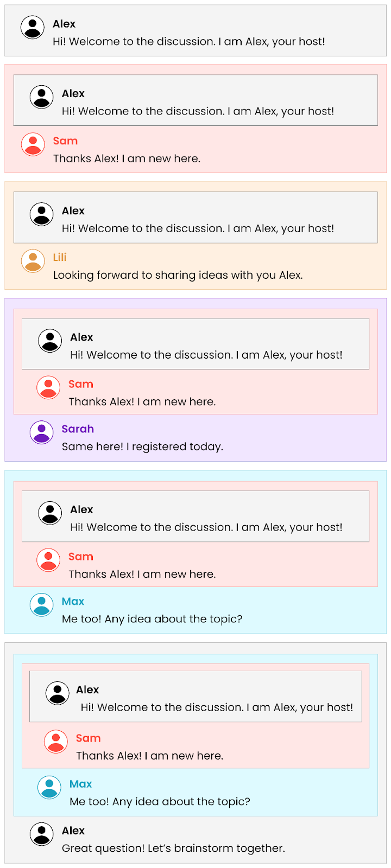Select the "Looking forward to sharing ideas" message text
391x868 pixels.
(178, 275)
